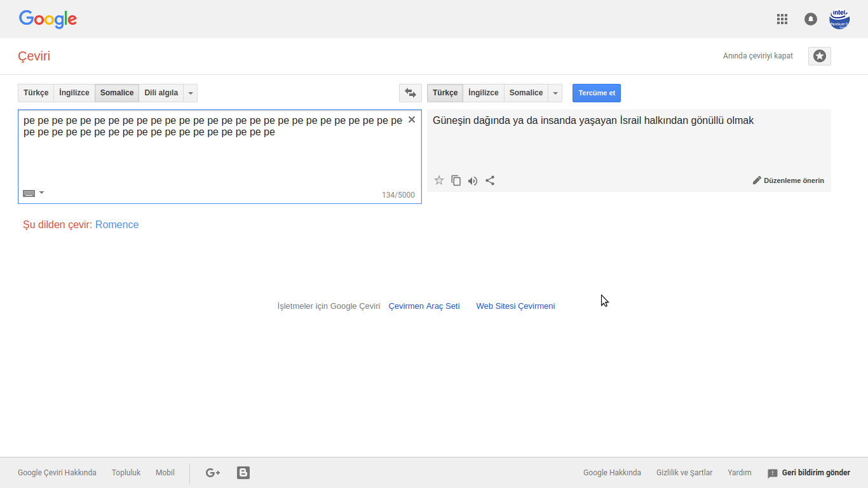Open Google notifications bell
Screen dimensions: 868x488
click(811, 19)
